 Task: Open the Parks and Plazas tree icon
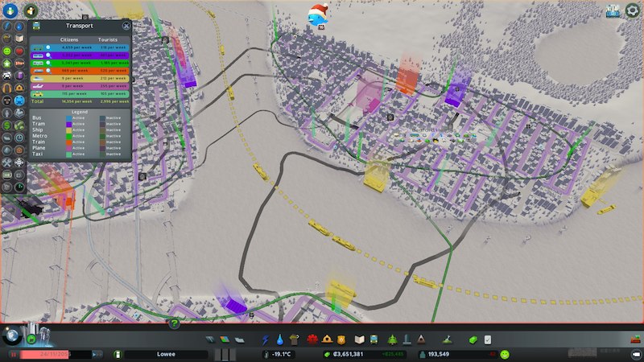(x=392, y=339)
